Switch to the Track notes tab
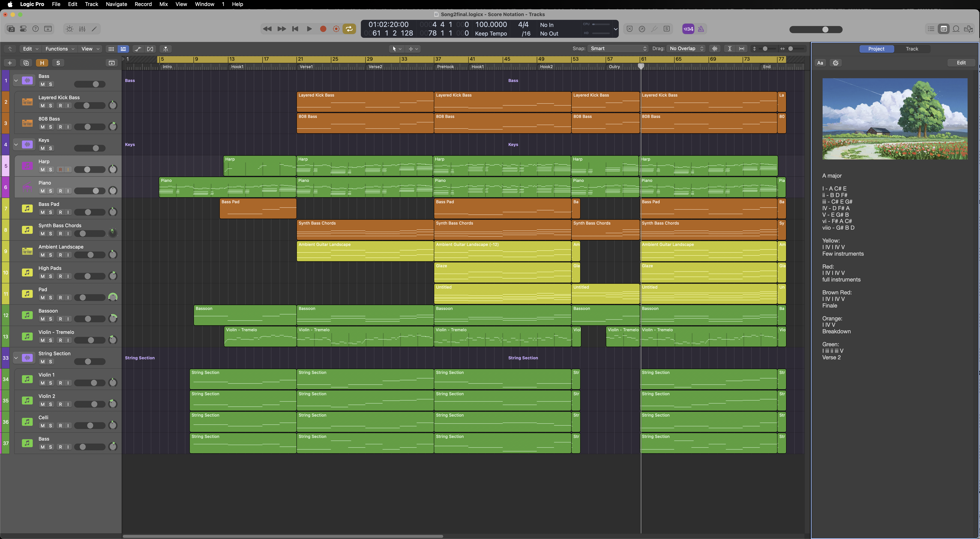 [912, 49]
